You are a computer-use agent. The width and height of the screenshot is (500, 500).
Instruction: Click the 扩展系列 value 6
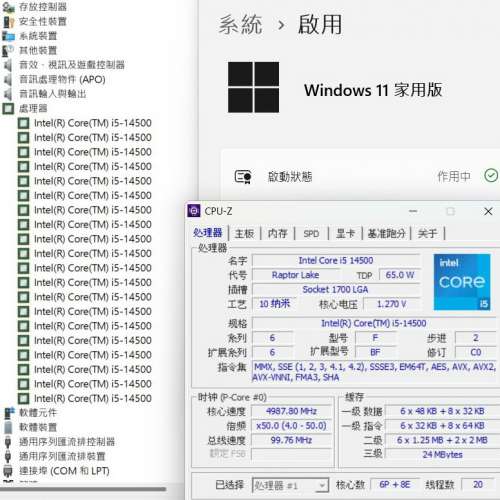coord(273,352)
